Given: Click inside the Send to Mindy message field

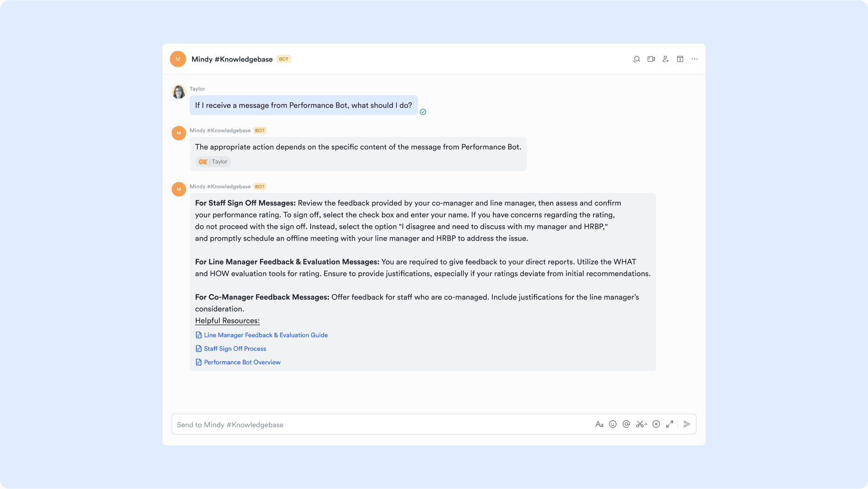Looking at the screenshot, I should click(316, 424).
